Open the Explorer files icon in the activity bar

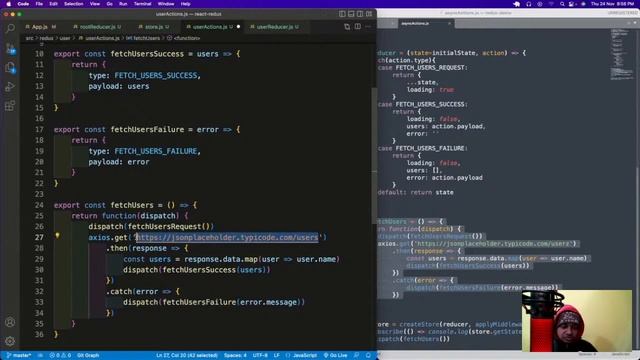10,67
